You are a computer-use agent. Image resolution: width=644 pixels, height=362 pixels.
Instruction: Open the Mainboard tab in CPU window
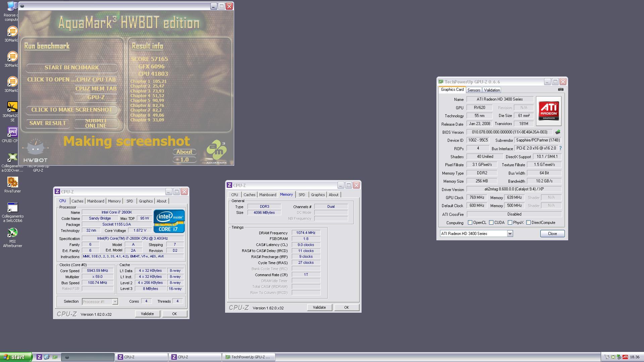(96, 201)
